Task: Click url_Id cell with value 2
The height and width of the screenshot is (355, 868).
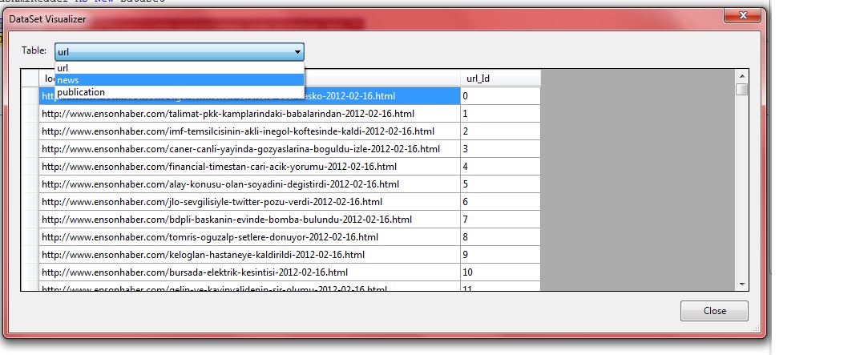Action: pos(500,131)
